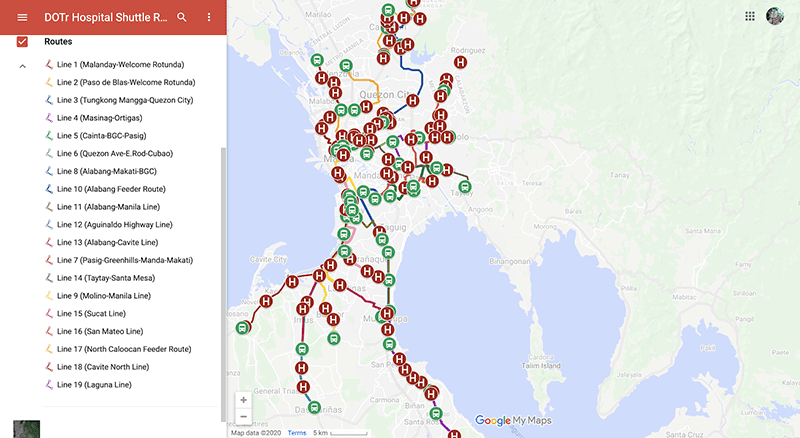800x438 pixels.
Task: Click the Line 12 route icon
Action: click(x=49, y=225)
